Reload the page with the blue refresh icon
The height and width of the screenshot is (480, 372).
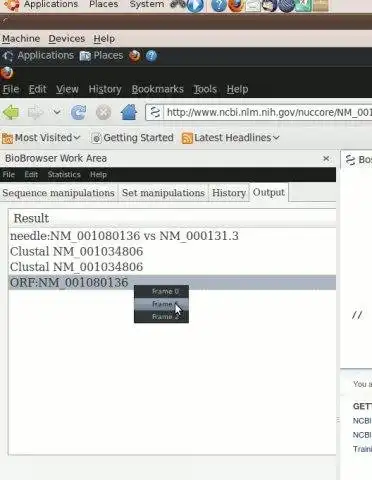78,112
